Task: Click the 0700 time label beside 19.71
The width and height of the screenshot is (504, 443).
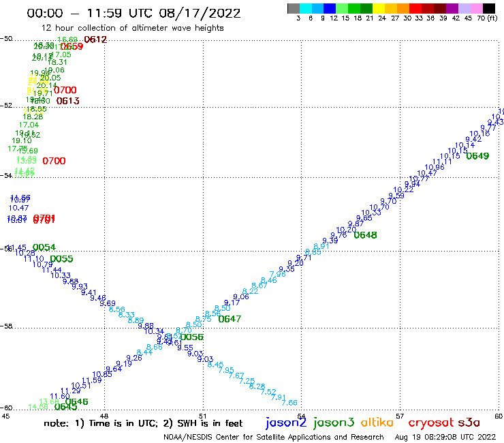Action: [x=65, y=90]
